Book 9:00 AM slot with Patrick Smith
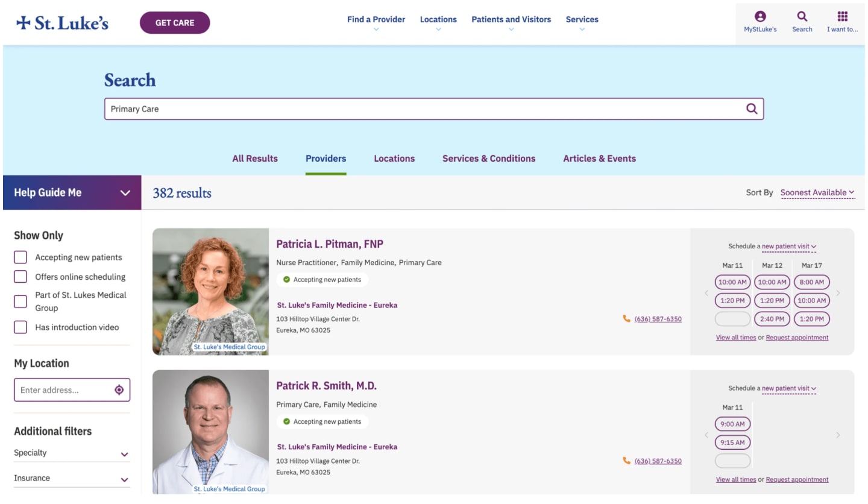 (733, 424)
